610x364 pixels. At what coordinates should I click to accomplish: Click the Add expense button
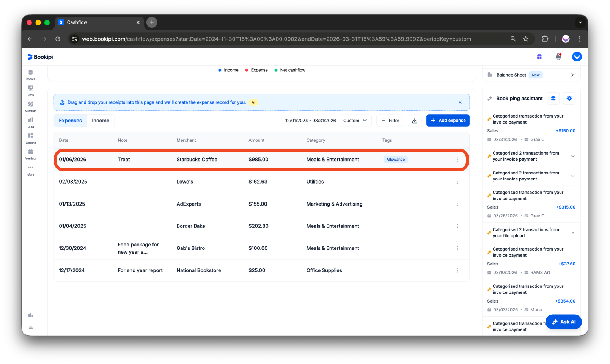[x=448, y=120]
